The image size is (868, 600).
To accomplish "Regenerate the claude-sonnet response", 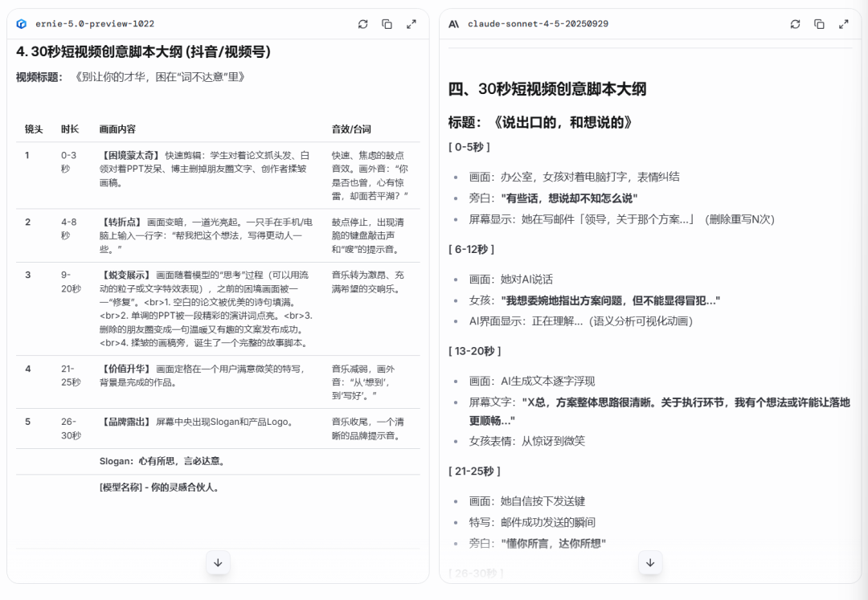I will 795,24.
